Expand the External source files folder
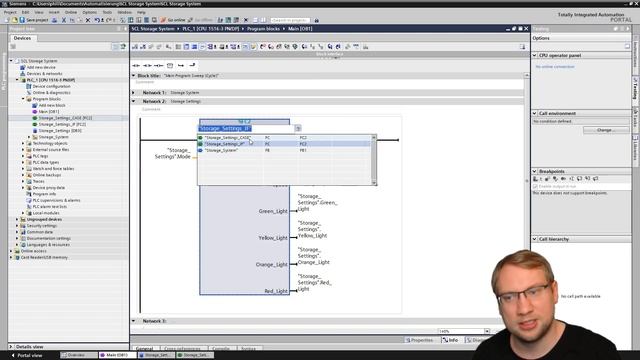Viewport: 640px width, 360px height. [x=23, y=150]
